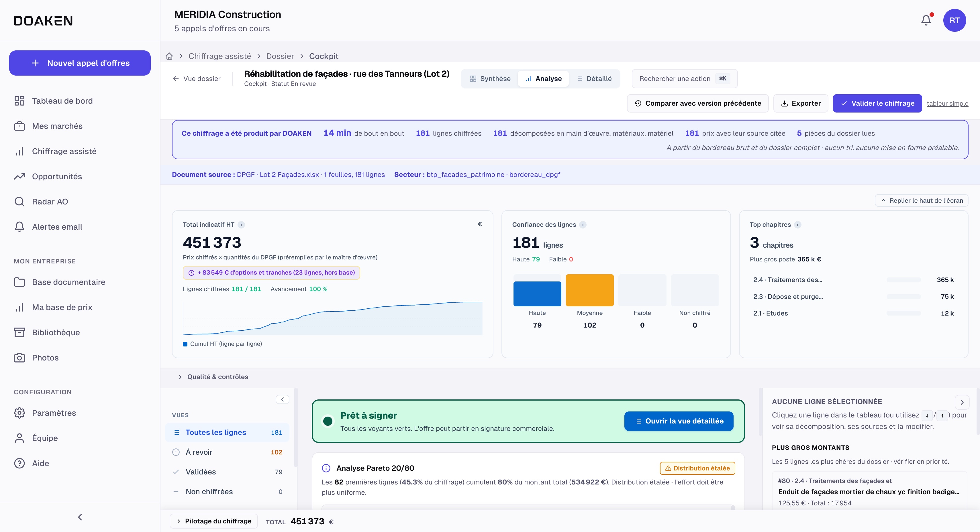980x532 pixels.
Task: Click the orange Moyenne confidence bar
Action: (x=590, y=290)
